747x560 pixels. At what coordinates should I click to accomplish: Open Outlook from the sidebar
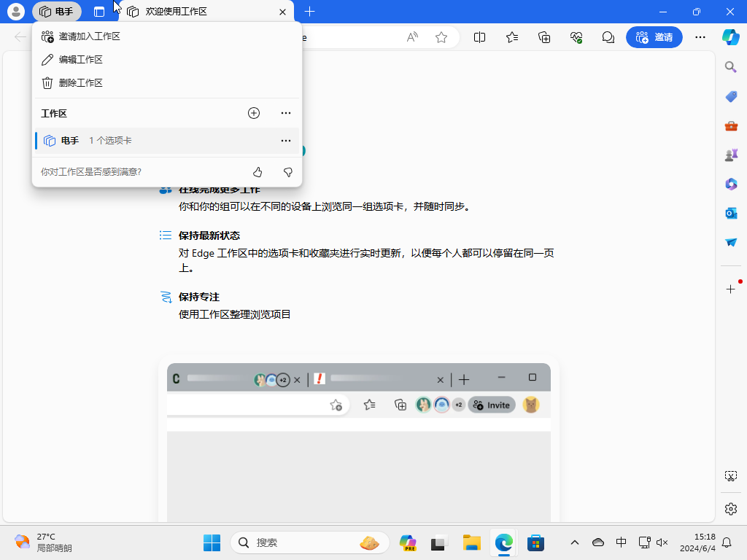coord(731,213)
